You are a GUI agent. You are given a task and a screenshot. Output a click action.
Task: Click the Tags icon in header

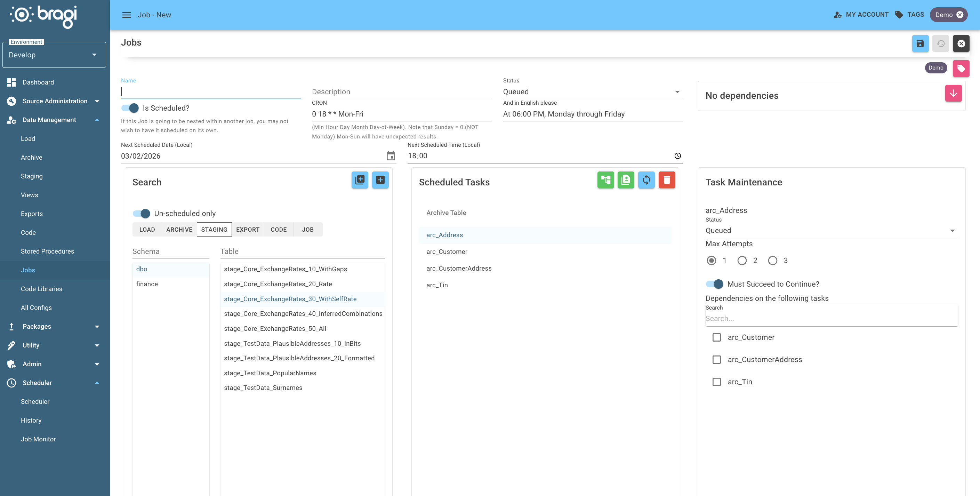coord(899,15)
